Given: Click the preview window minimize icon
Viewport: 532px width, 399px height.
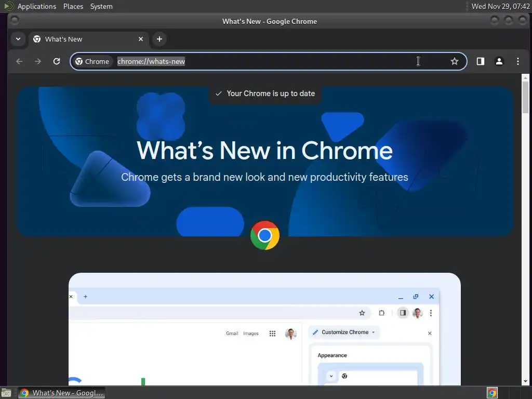Looking at the screenshot, I should click(x=401, y=297).
